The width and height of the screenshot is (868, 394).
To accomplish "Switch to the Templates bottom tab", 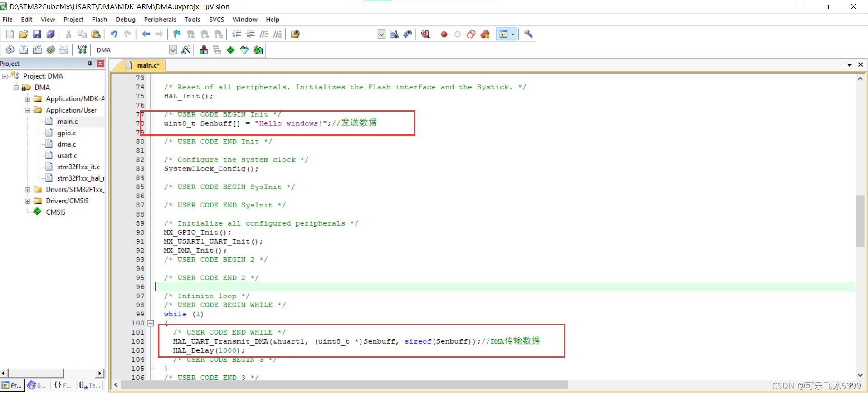I will 90,385.
